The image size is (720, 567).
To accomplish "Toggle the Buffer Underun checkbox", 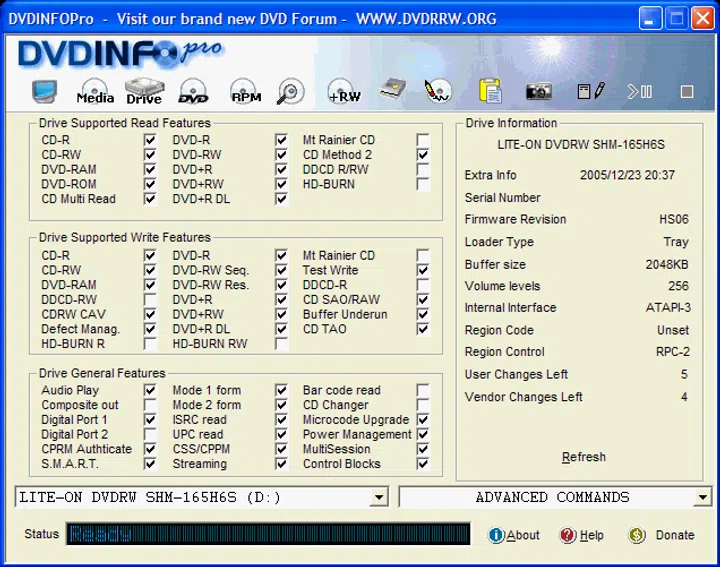I will coord(422,314).
